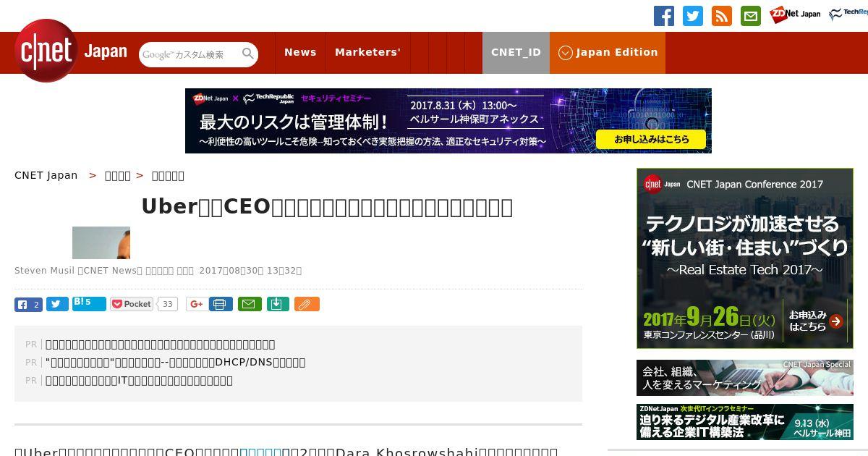Click the article headline starting with Uber
868x456 pixels.
click(327, 207)
